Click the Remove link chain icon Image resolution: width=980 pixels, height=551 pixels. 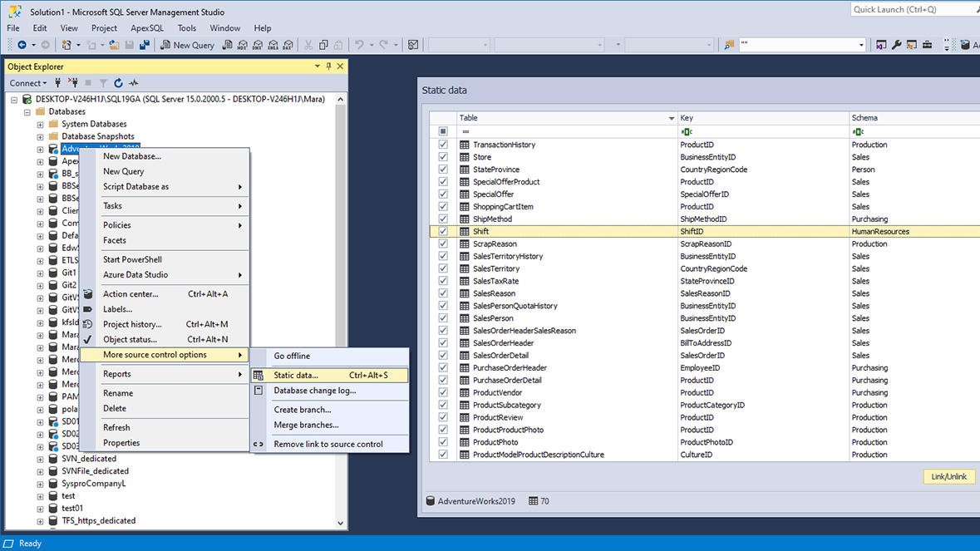(x=259, y=444)
